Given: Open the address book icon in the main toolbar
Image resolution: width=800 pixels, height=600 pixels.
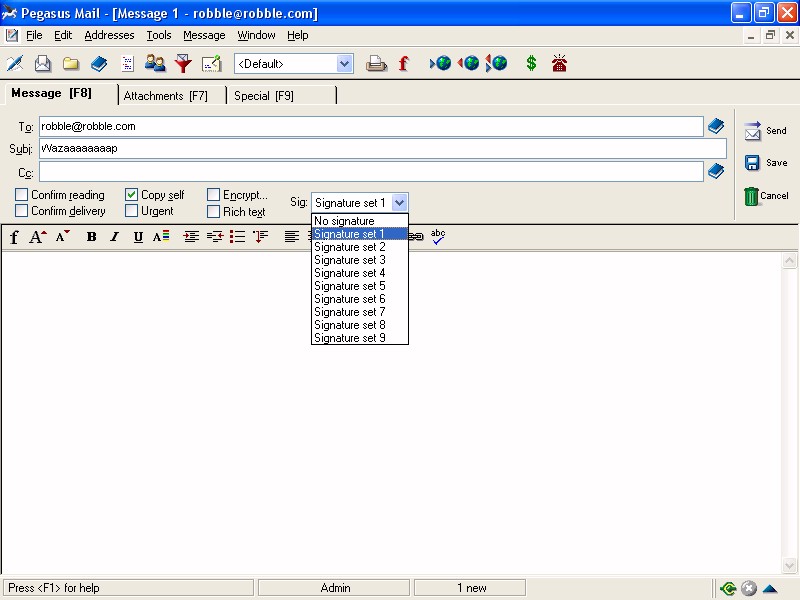Looking at the screenshot, I should [x=99, y=64].
